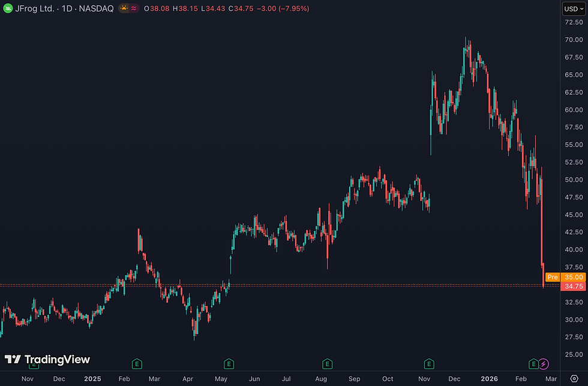This screenshot has height=386, width=588.
Task: Click the 60.00 price scale label
Action: coord(574,110)
